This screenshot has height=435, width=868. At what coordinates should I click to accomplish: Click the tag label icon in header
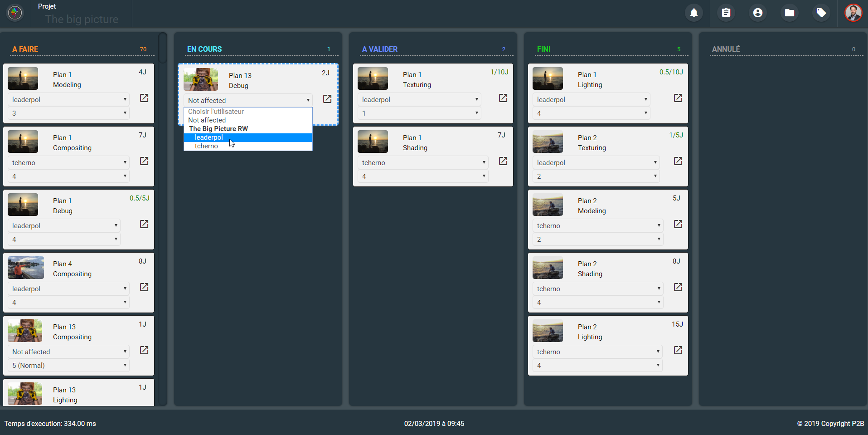(x=821, y=13)
